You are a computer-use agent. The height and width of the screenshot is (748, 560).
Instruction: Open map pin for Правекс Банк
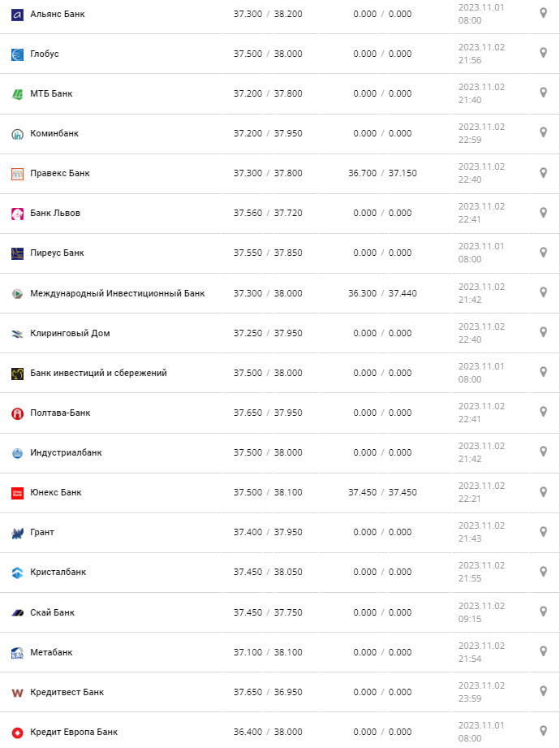point(544,172)
